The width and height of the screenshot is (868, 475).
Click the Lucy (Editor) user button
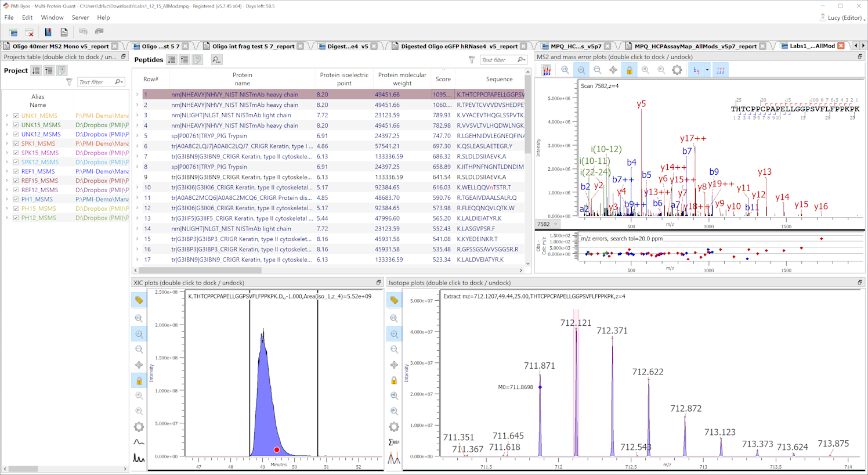click(x=844, y=18)
